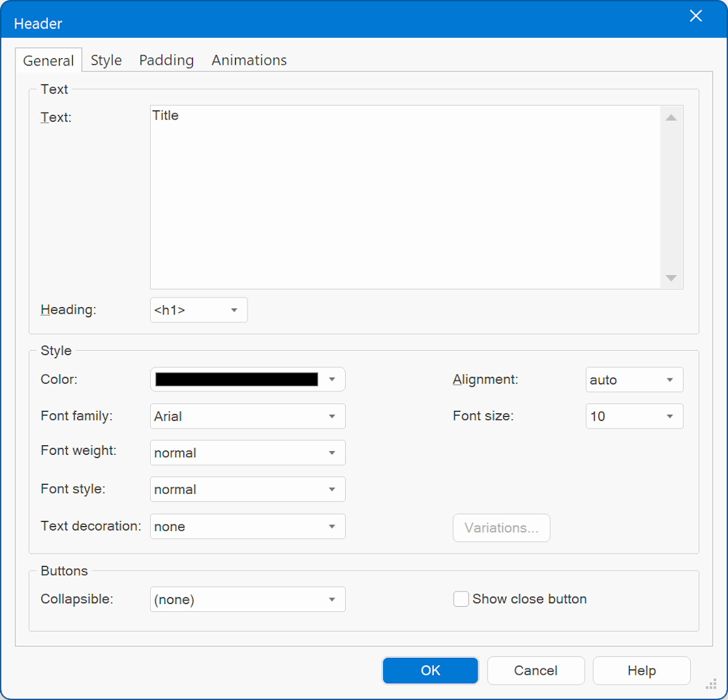The width and height of the screenshot is (728, 700).
Task: Select the Animations tab
Action: click(x=249, y=60)
